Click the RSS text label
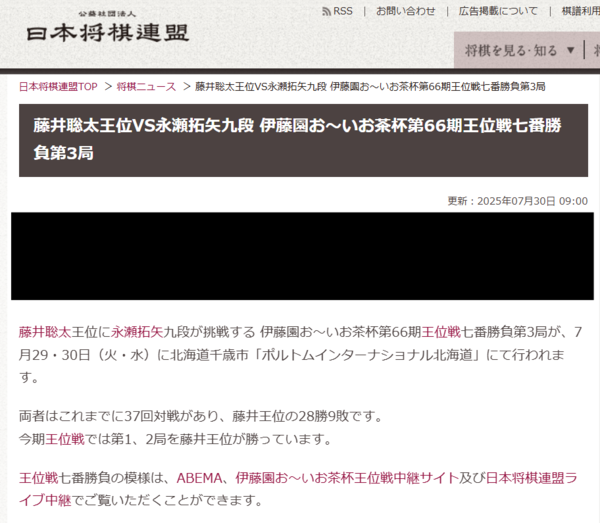The width and height of the screenshot is (600, 523). (x=342, y=11)
